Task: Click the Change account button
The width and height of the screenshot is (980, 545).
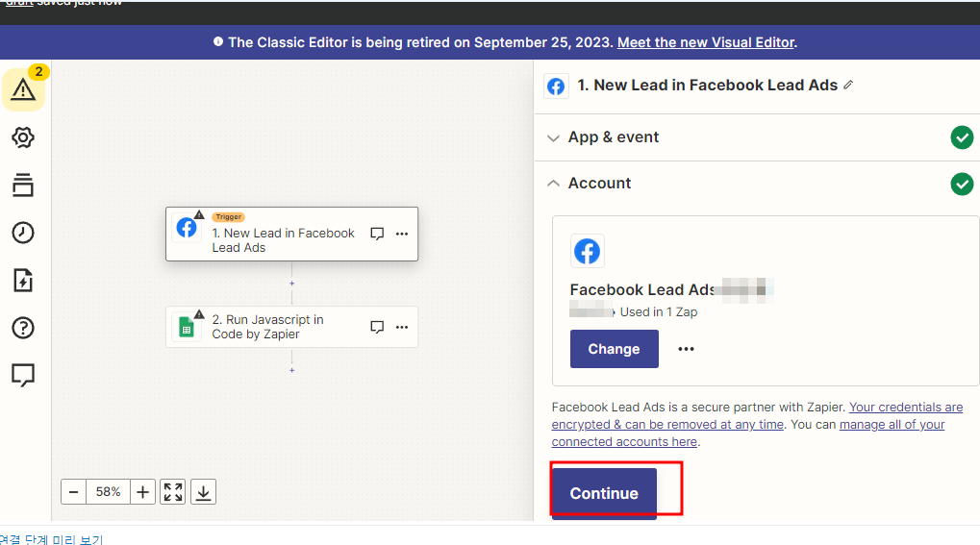Action: (x=614, y=349)
